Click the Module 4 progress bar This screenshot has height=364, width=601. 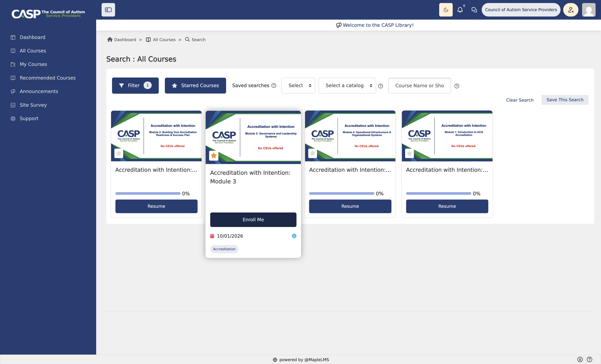click(342, 193)
